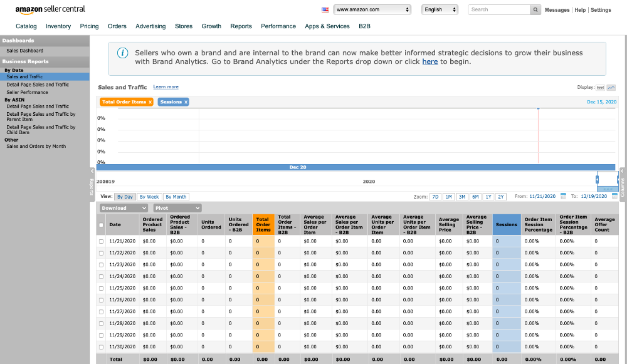Open Sales and Orders by Month report
This screenshot has height=364, width=627.
pyautogui.click(x=36, y=146)
